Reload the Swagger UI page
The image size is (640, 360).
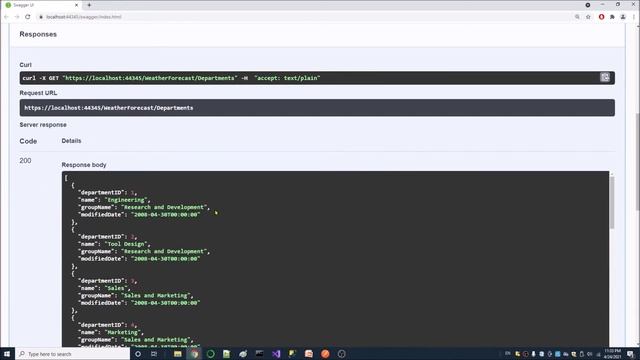tap(28, 17)
